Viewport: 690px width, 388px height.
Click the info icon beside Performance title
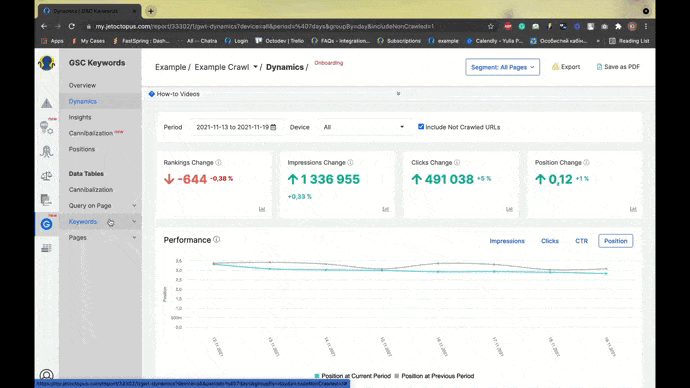pos(217,240)
